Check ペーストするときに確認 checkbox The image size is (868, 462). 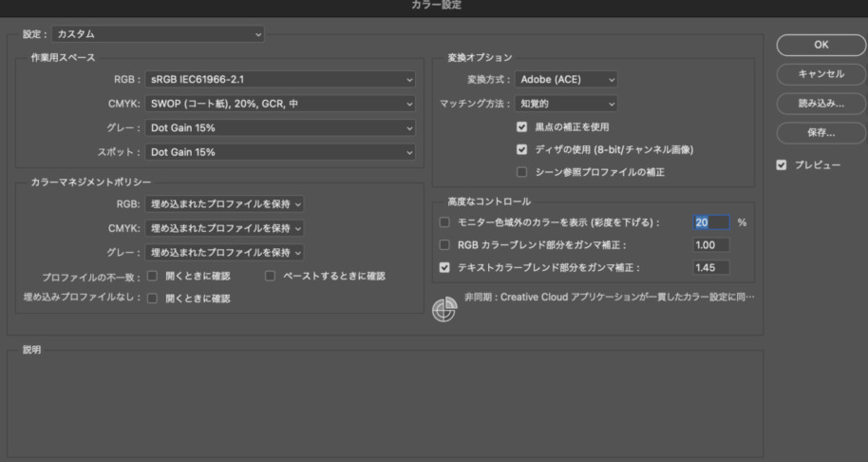(x=270, y=276)
